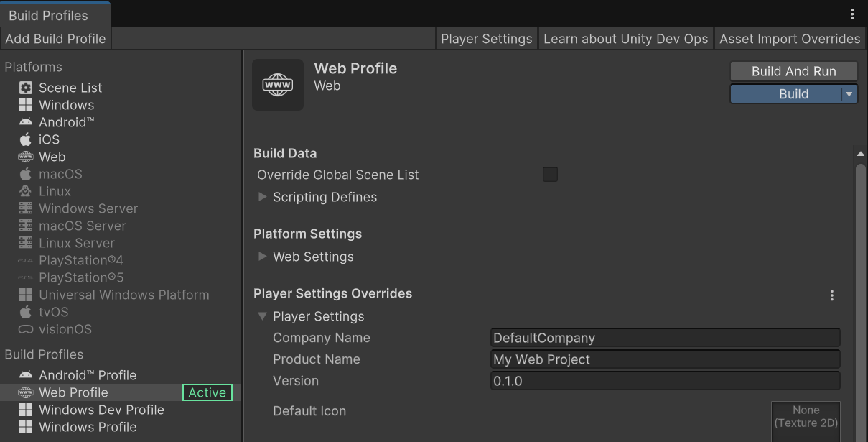The image size is (868, 442).
Task: Collapse the Player Settings foldout
Action: click(x=263, y=316)
